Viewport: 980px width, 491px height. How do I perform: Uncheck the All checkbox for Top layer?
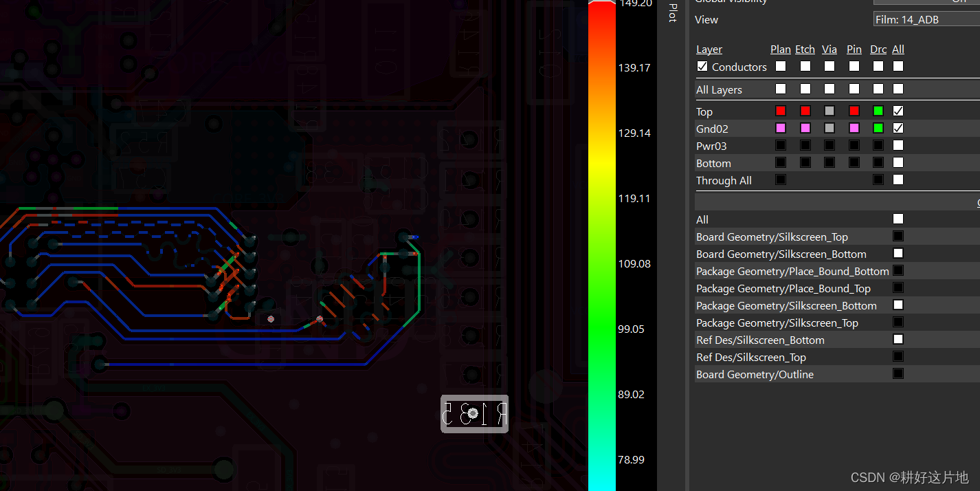898,110
